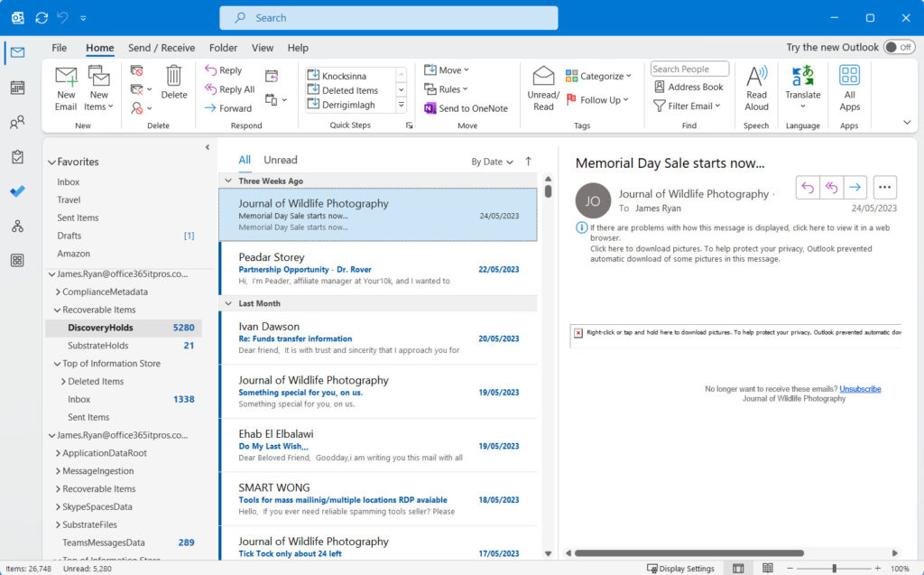Collapse the Last Month group
924x575 pixels.
tap(228, 303)
